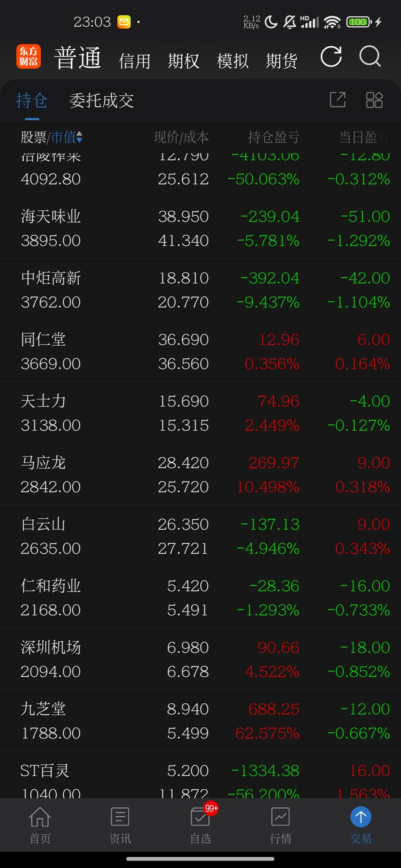401x868 pixels.
Task: Switch to 信用 account tab
Action: coord(134,61)
